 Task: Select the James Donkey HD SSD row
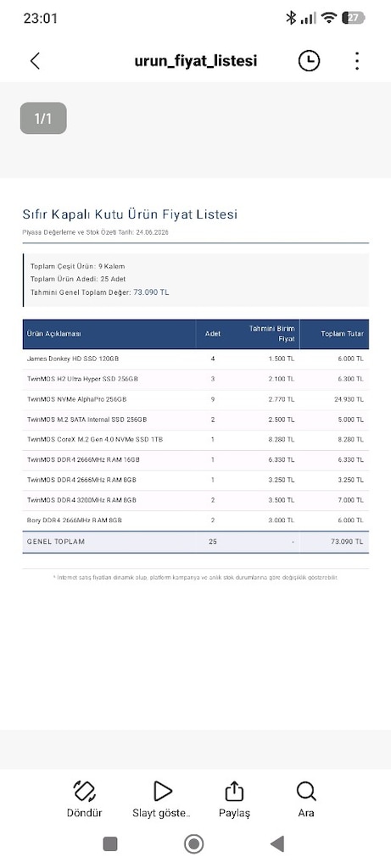(x=195, y=359)
